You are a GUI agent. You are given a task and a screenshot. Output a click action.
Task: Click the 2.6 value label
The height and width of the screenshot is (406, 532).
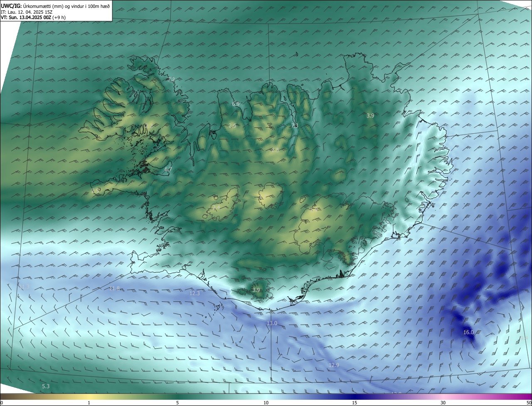tap(232, 125)
